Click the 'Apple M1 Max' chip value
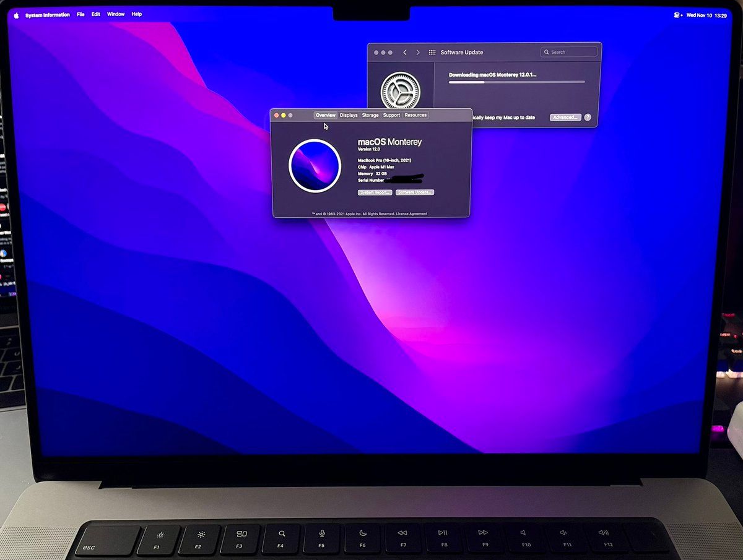This screenshot has height=560, width=743. (381, 167)
